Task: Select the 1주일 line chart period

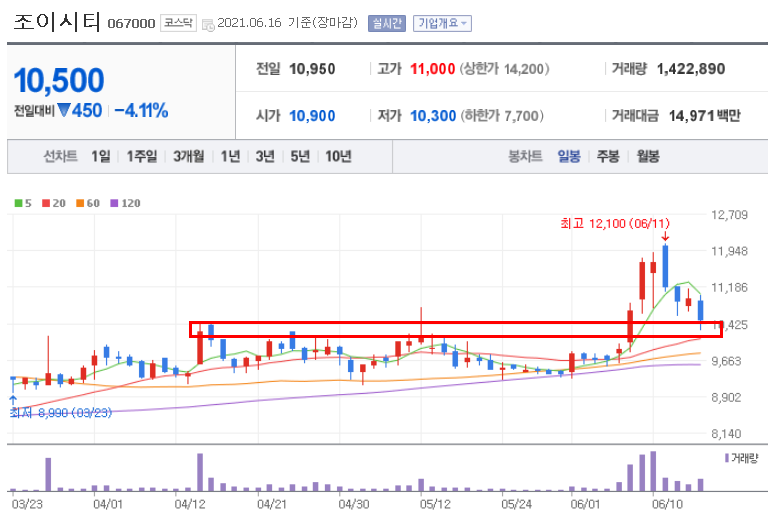Action: (x=142, y=156)
